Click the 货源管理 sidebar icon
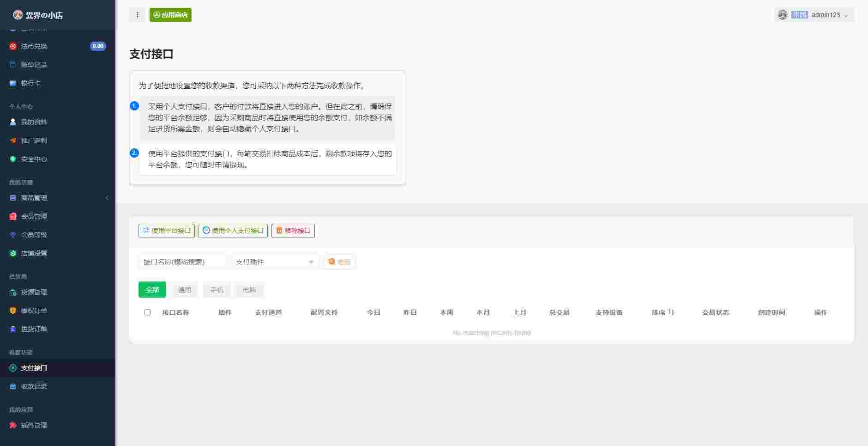The height and width of the screenshot is (446, 868). point(13,292)
